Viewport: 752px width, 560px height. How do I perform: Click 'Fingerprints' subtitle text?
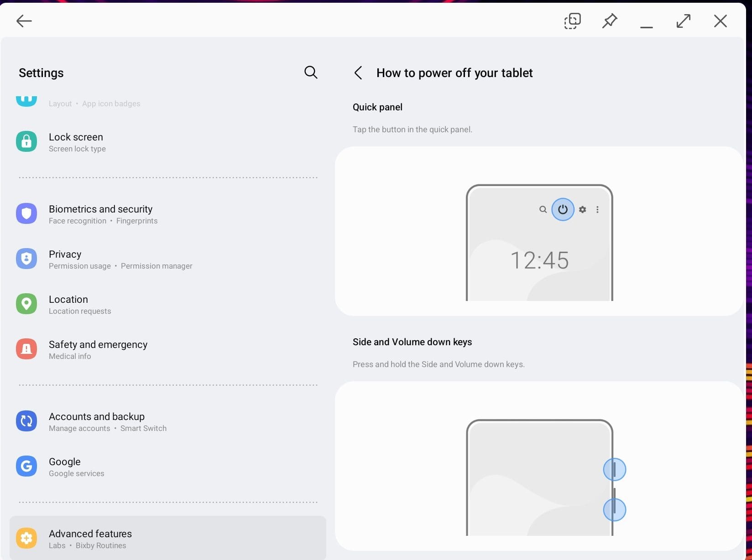point(137,221)
